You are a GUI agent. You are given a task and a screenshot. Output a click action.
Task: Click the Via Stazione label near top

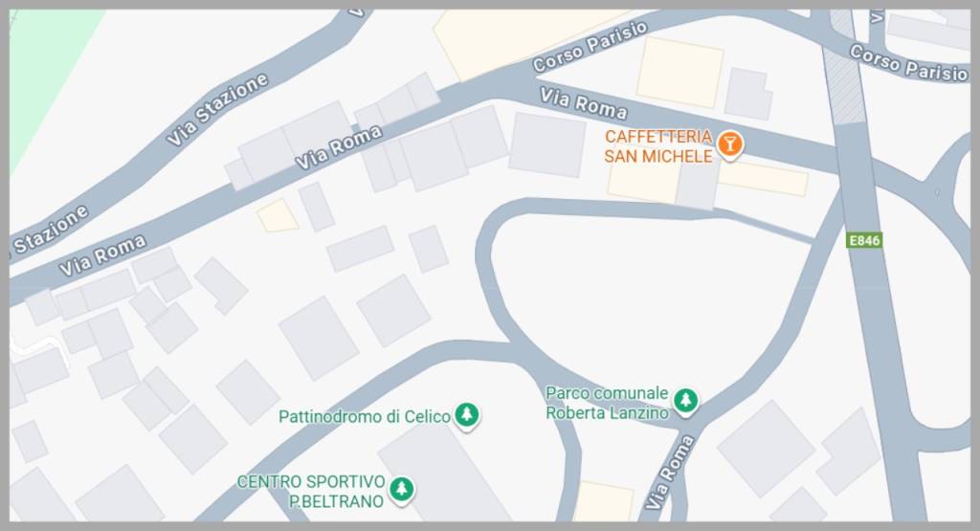[x=217, y=109]
